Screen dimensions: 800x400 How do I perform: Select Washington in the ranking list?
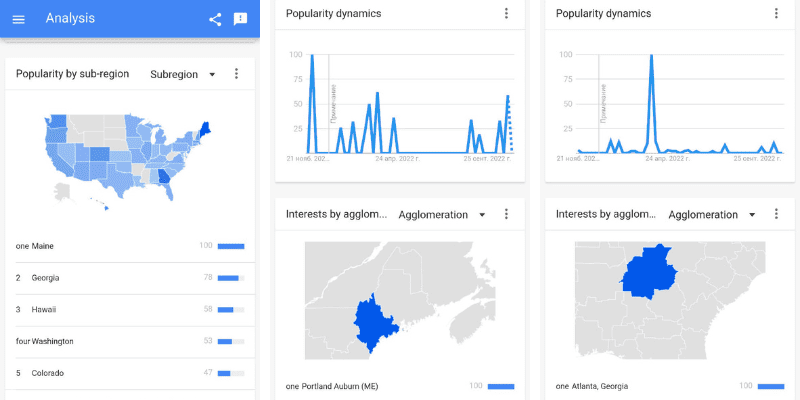pyautogui.click(x=130, y=341)
